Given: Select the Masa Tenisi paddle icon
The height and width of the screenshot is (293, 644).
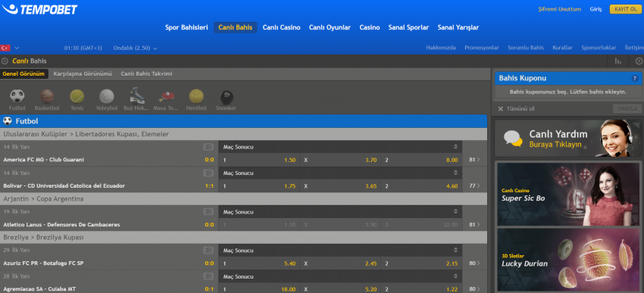Looking at the screenshot, I should coord(167,96).
